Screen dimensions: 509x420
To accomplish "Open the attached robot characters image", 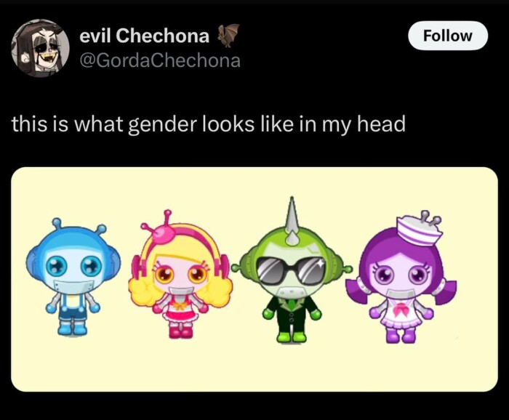I will pos(254,279).
